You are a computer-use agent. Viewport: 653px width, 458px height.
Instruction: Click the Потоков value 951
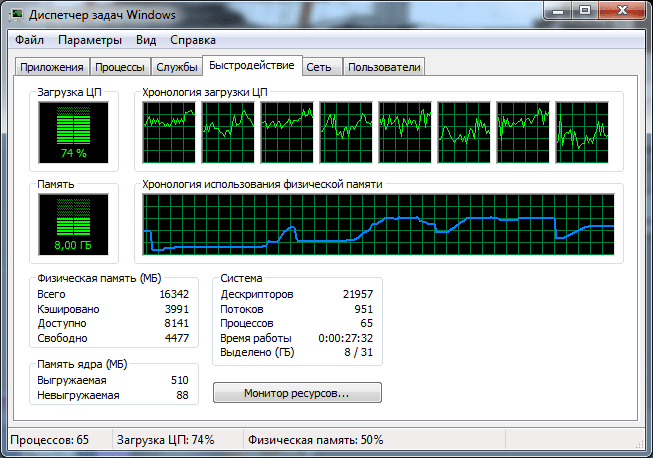[364, 309]
